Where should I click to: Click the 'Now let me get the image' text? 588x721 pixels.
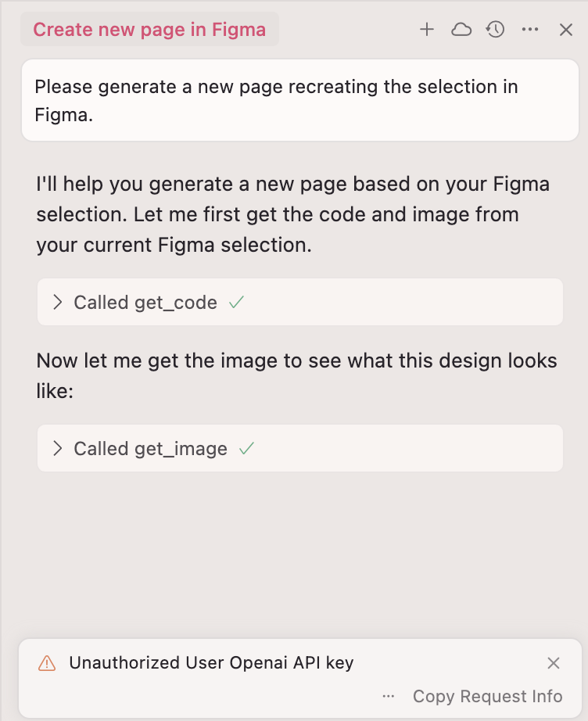(x=296, y=375)
